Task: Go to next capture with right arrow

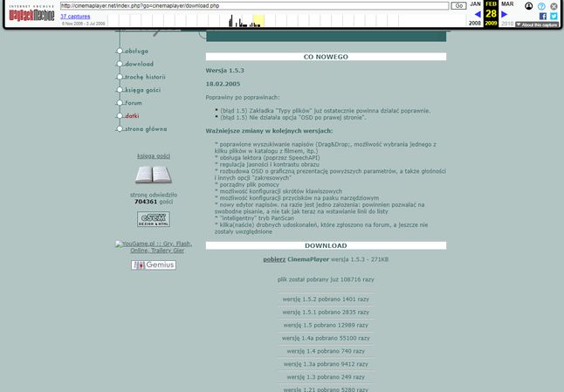Action: click(505, 14)
